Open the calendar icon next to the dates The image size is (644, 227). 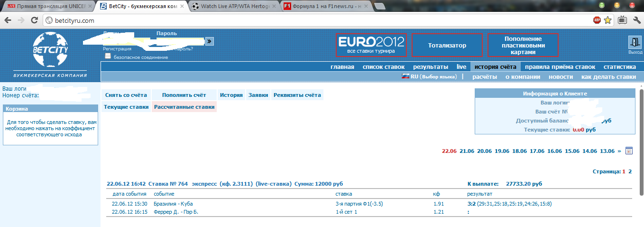point(629,151)
